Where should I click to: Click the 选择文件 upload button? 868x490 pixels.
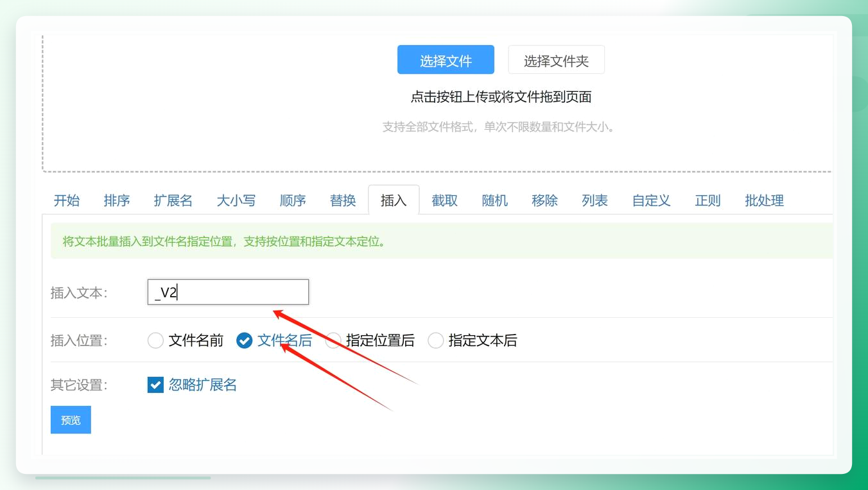pos(446,60)
